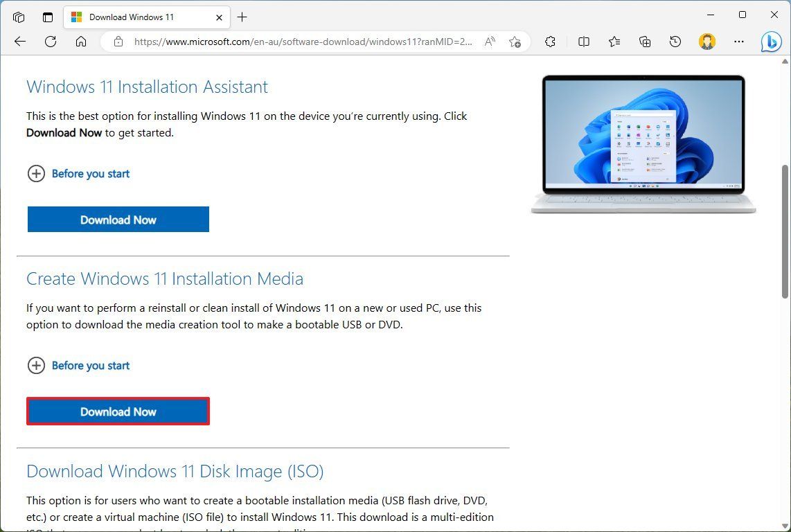Open the Extensions panel
This screenshot has width=791, height=532.
pyautogui.click(x=550, y=42)
